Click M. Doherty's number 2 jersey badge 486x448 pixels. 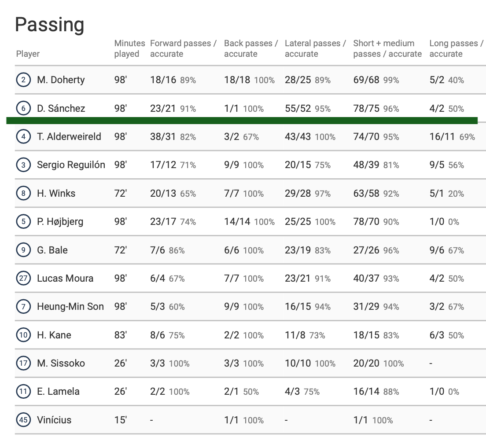click(23, 80)
